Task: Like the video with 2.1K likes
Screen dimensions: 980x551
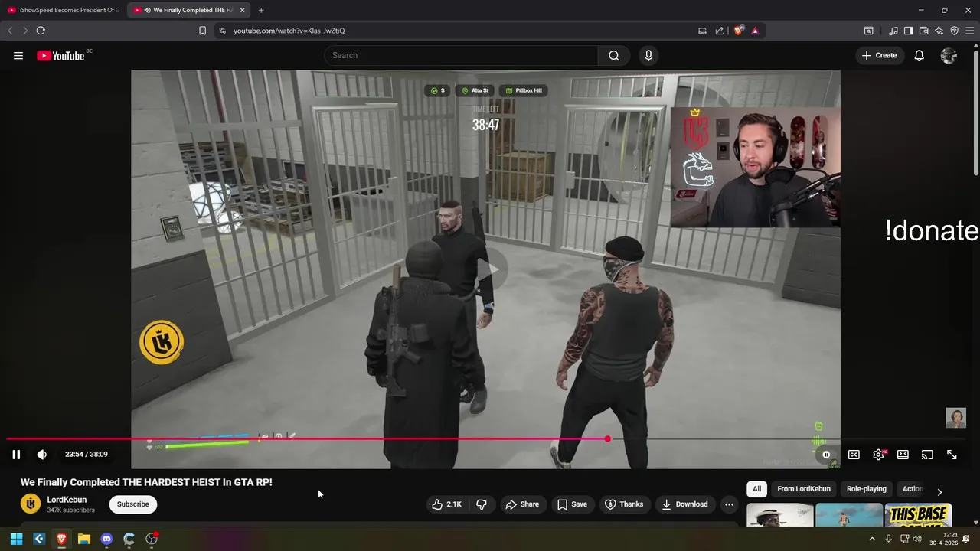Action: [447, 504]
